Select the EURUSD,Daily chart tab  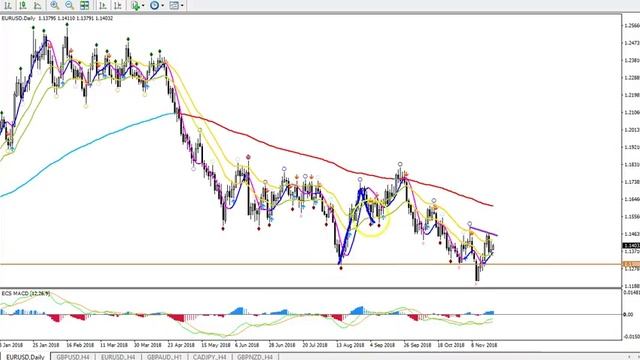(25, 357)
